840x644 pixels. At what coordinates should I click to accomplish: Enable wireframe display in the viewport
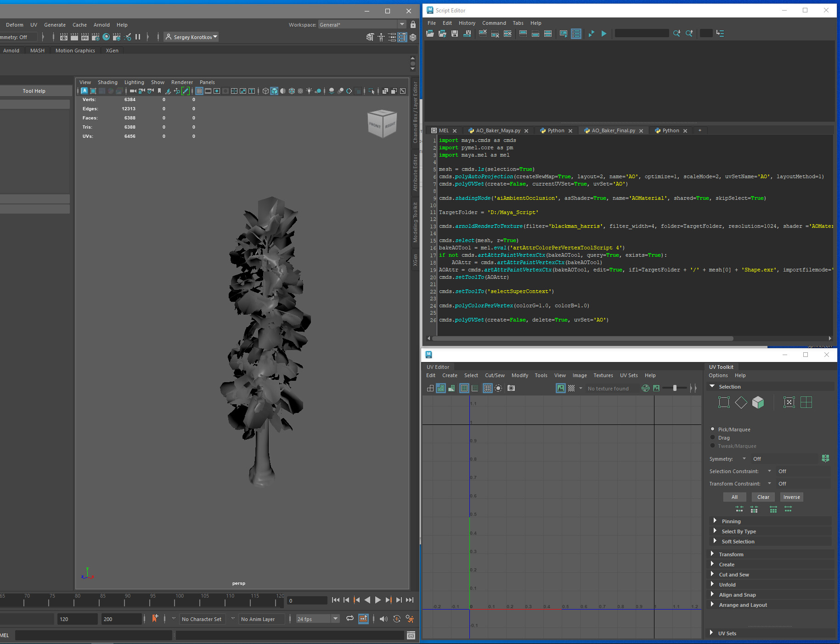pyautogui.click(x=265, y=91)
